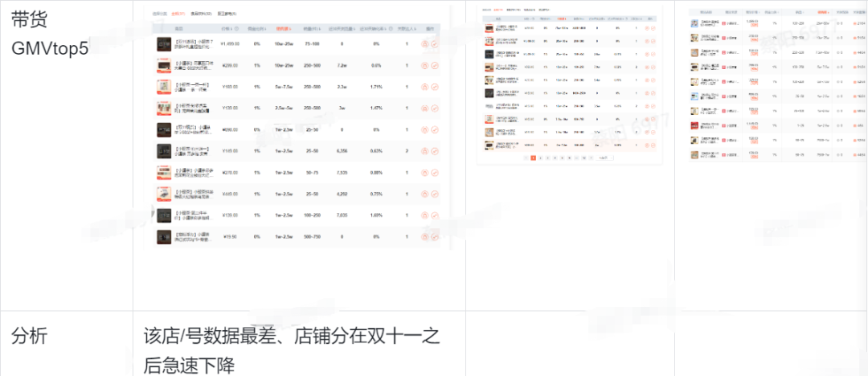Sort left table by highlighted sales amount column
Image resolution: width=868 pixels, height=376 pixels.
[283, 29]
